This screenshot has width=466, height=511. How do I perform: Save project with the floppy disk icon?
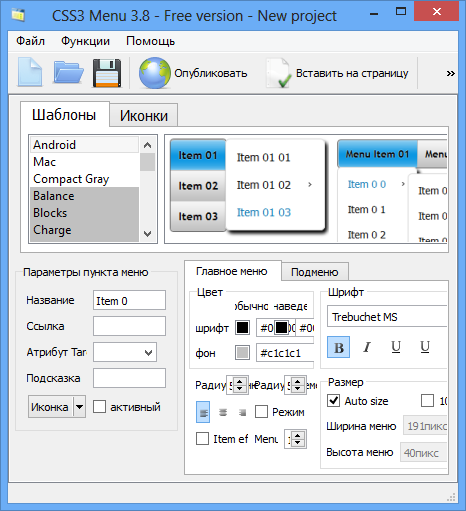pyautogui.click(x=106, y=73)
